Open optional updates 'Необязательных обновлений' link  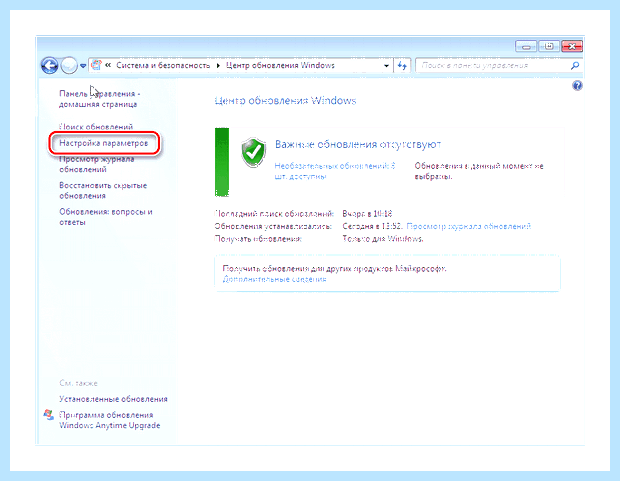pyautogui.click(x=335, y=171)
